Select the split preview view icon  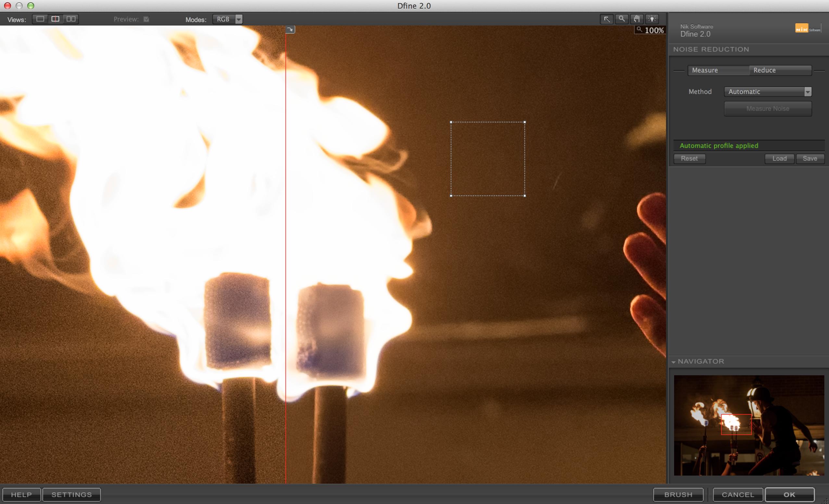[56, 19]
